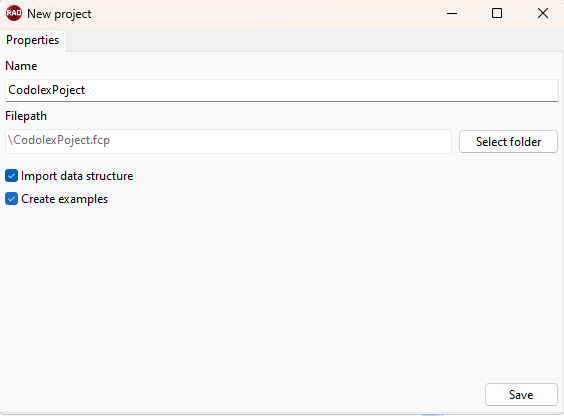This screenshot has height=416, width=564.
Task: Focus the Name text field
Action: (x=282, y=90)
